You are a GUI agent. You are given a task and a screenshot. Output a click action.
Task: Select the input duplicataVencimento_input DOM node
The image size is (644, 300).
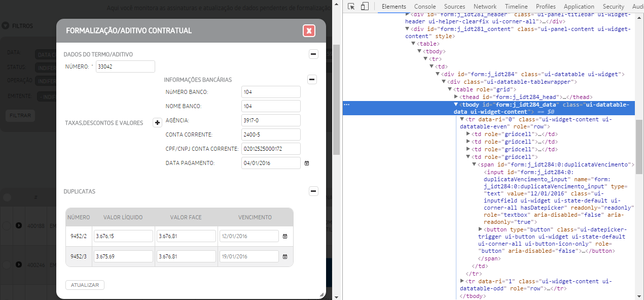(x=559, y=197)
